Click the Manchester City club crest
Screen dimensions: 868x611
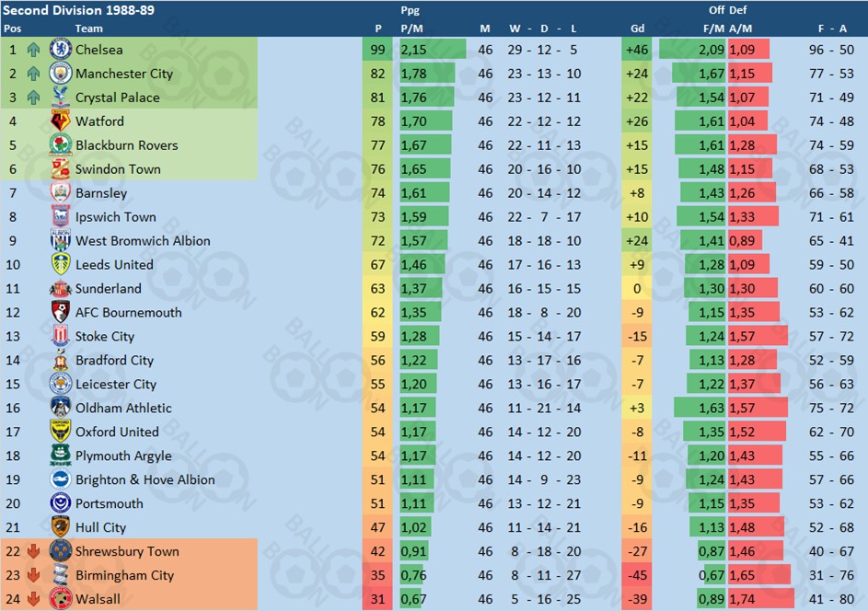click(61, 73)
